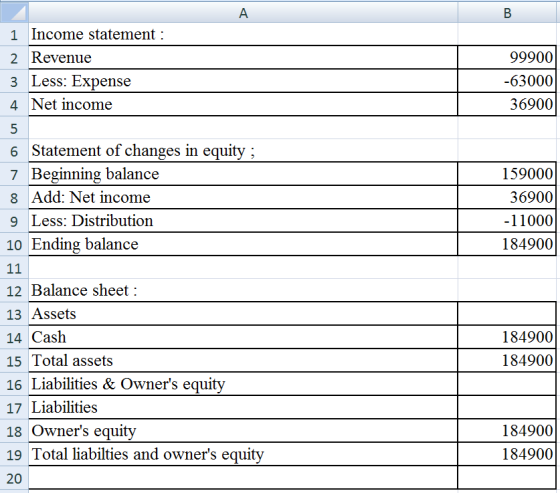The height and width of the screenshot is (493, 560).
Task: Click 'Statement of changes in equity' cell
Action: coord(243,151)
